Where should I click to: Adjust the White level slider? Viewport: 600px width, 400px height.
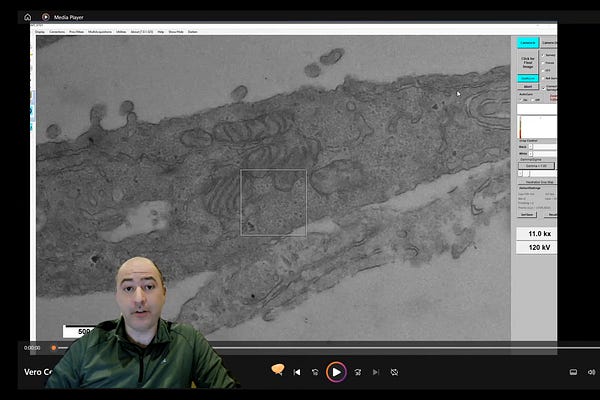tap(545, 153)
